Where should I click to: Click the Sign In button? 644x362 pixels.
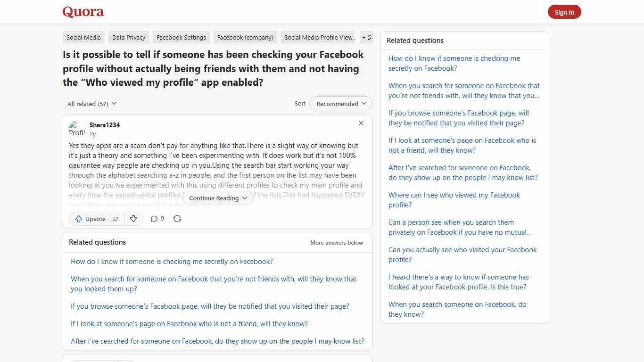[x=564, y=12]
